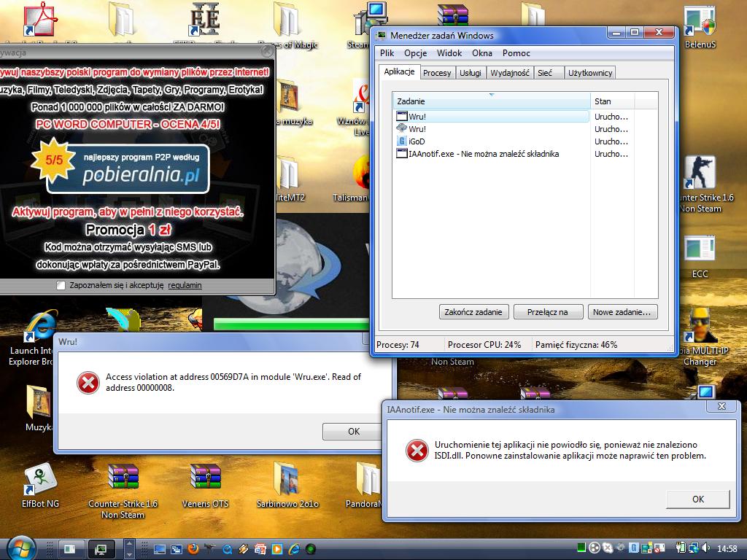
Task: Switch to the Wydajność tab
Action: click(x=510, y=73)
